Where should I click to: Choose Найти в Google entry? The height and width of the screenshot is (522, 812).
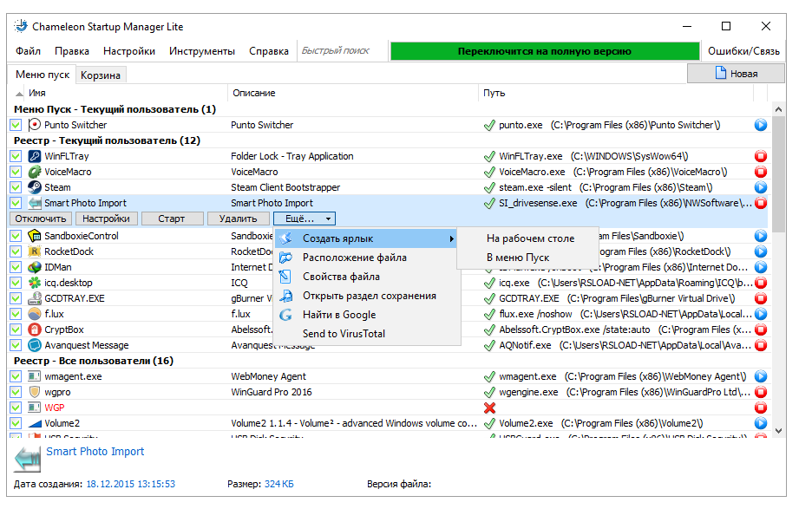coord(367,315)
